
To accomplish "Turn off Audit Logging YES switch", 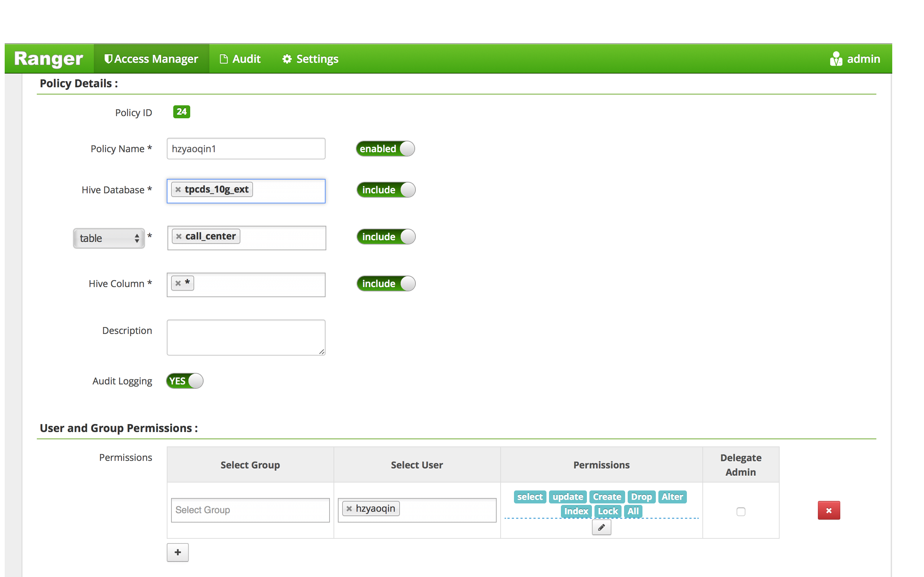I will tap(185, 381).
